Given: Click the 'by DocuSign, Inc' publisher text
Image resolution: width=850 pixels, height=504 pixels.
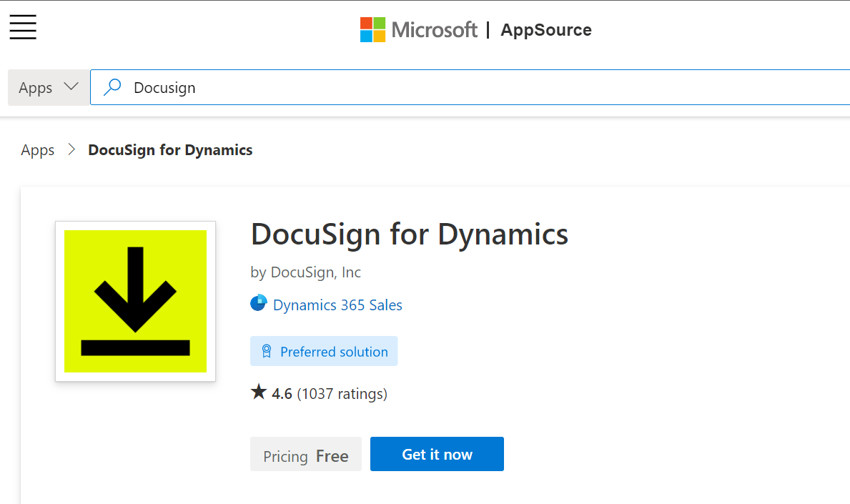Looking at the screenshot, I should pos(306,272).
